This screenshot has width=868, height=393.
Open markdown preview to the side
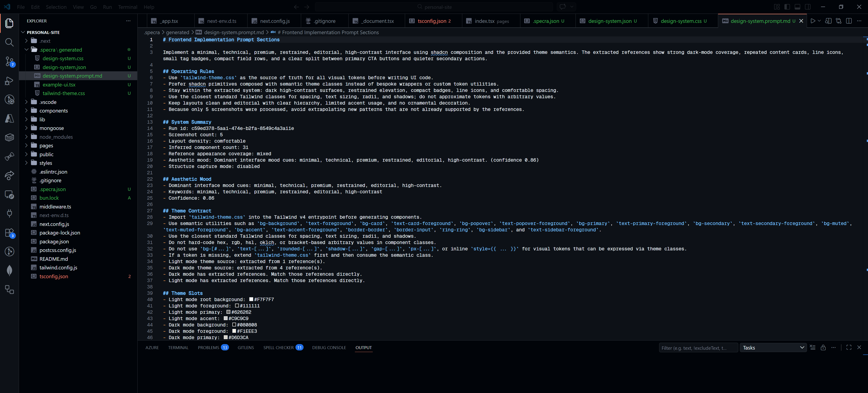[x=829, y=21]
